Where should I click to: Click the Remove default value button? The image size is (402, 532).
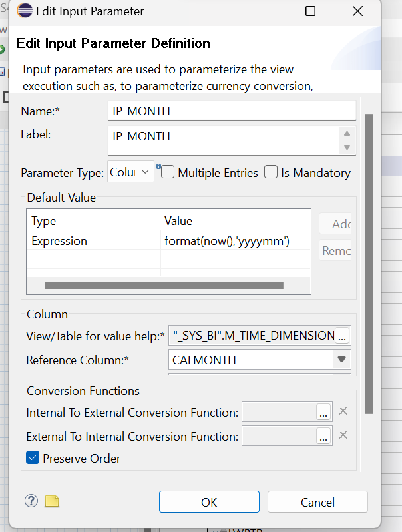coord(336,251)
